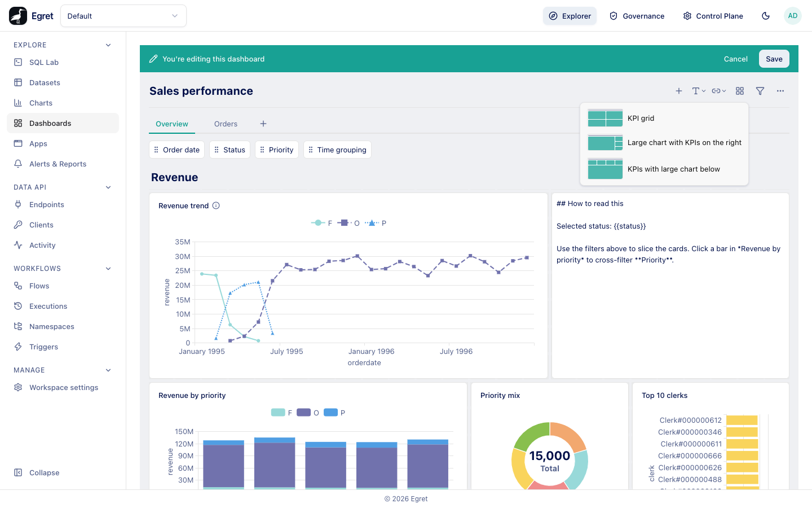Click the Status filter chip
This screenshot has width=812, height=508.
(230, 150)
